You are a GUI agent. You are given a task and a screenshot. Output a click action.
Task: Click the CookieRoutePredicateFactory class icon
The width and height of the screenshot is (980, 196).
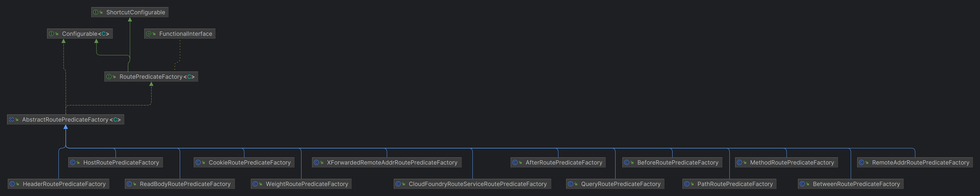[x=198, y=162]
